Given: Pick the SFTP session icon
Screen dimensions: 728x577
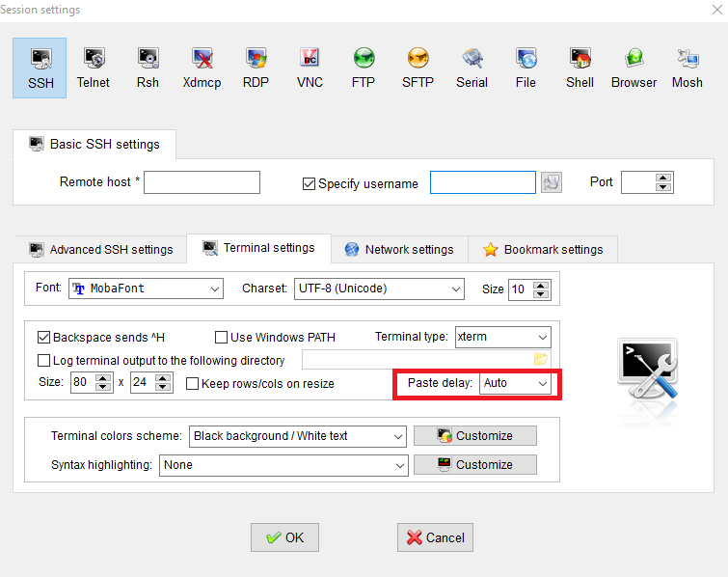Looking at the screenshot, I should pos(418,68).
